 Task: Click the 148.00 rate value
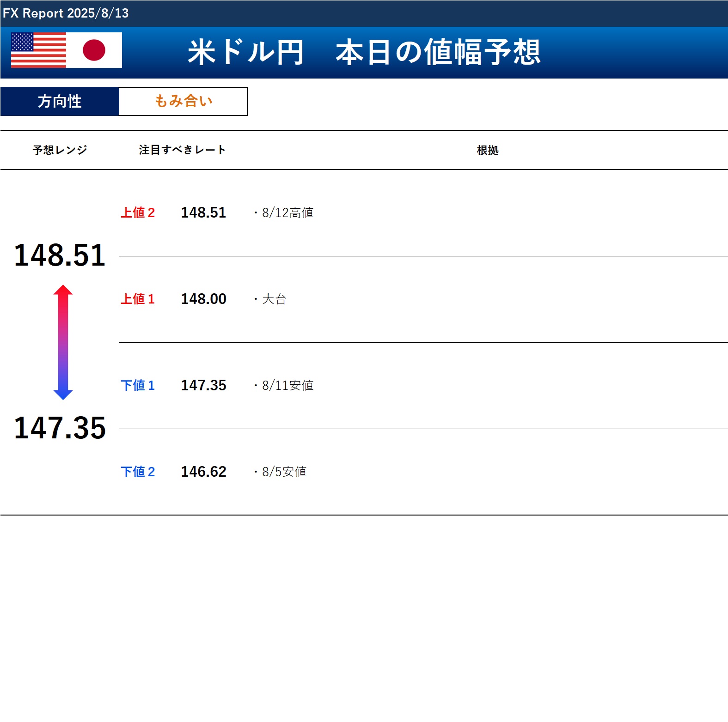pos(203,299)
